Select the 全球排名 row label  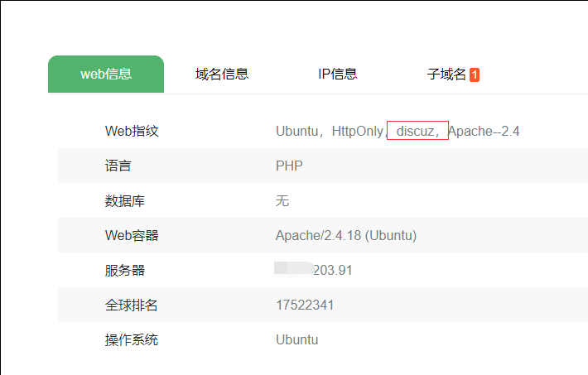(131, 305)
